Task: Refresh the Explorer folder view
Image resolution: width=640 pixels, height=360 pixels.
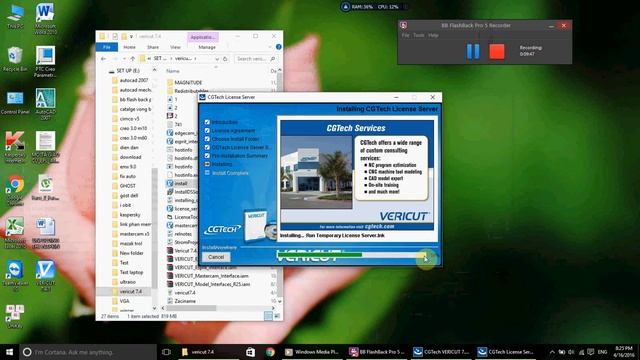Action: tap(225, 59)
